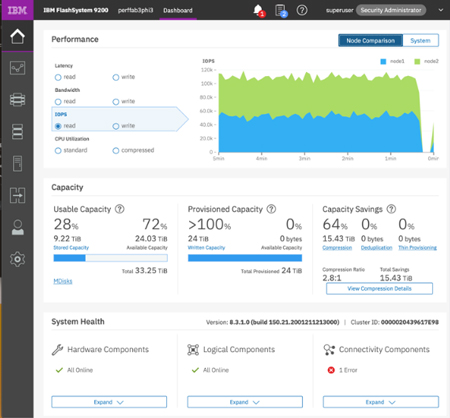Click Usable Capacity help icon
Viewport: 450px width, 418px height.
click(120, 209)
